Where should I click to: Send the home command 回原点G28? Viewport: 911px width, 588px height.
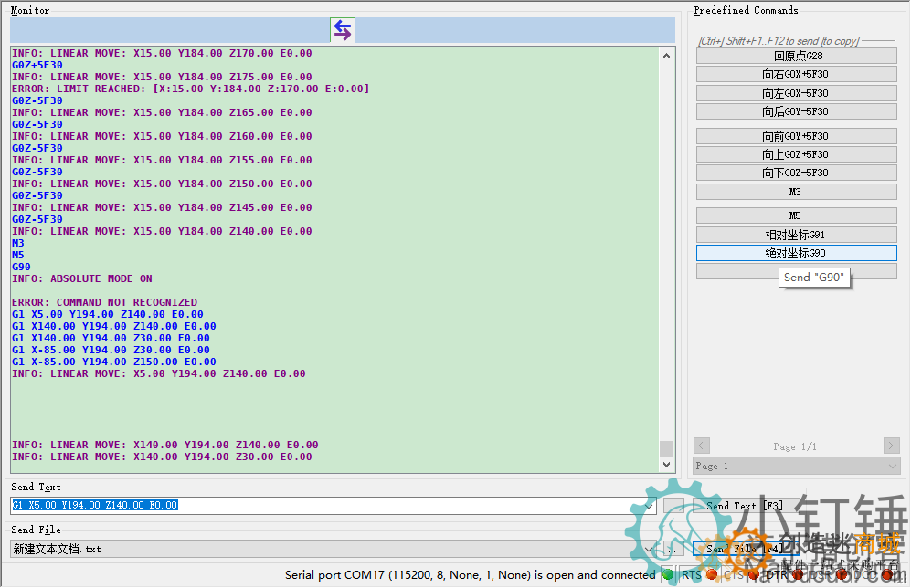(797, 56)
